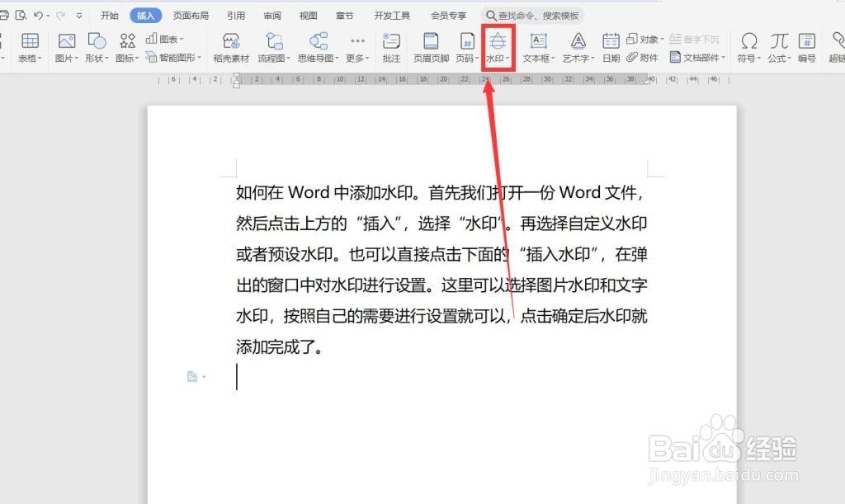Open 智能图形 SmartArt graphics

pos(174,56)
